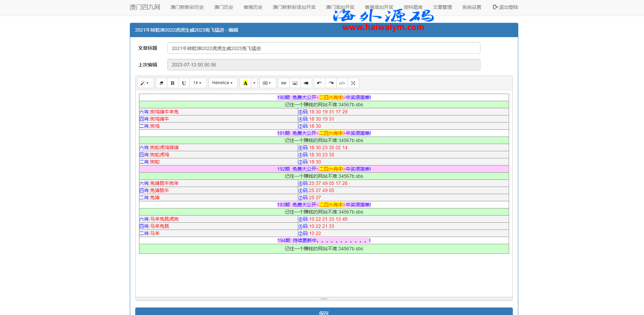Click the 退出登陆 logout link
The image size is (644, 315).
point(505,7)
